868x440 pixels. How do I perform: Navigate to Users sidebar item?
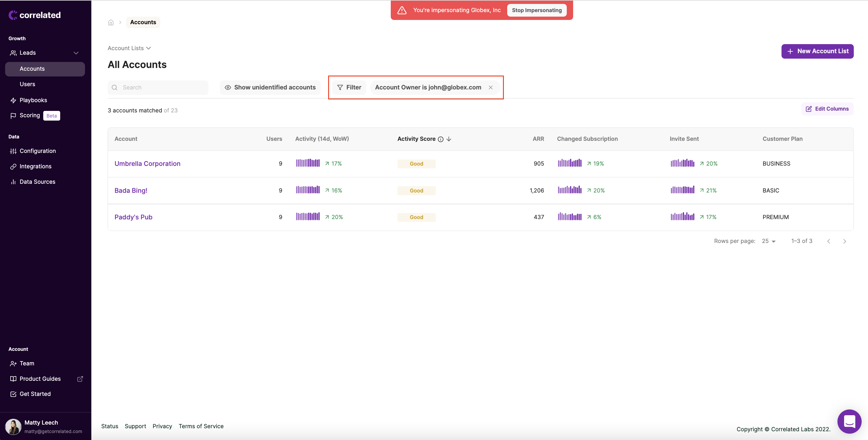(x=27, y=84)
